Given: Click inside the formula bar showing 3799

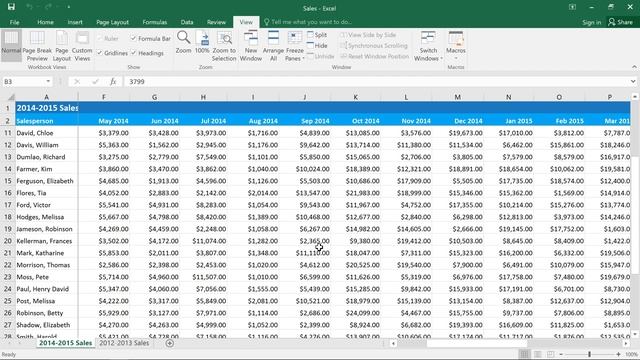Looking at the screenshot, I should 376,82.
